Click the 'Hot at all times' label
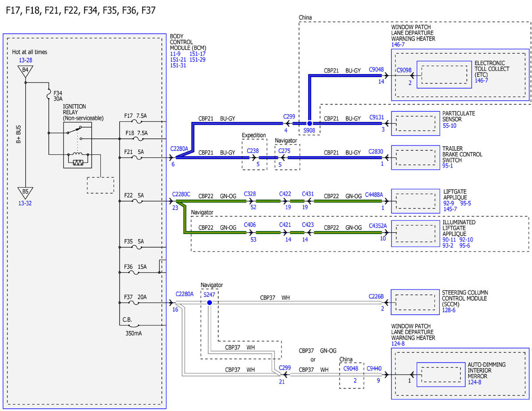 [x=30, y=52]
